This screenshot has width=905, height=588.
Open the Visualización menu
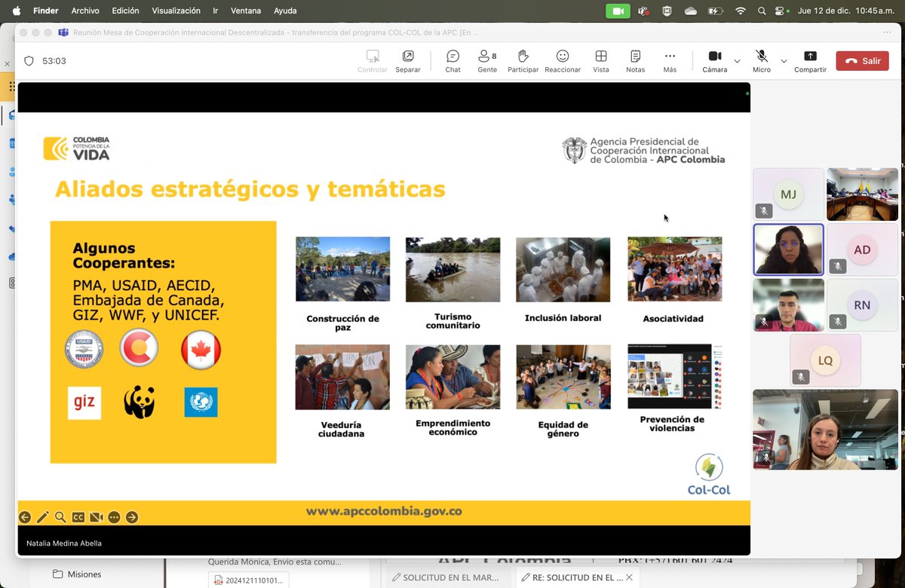pos(176,11)
